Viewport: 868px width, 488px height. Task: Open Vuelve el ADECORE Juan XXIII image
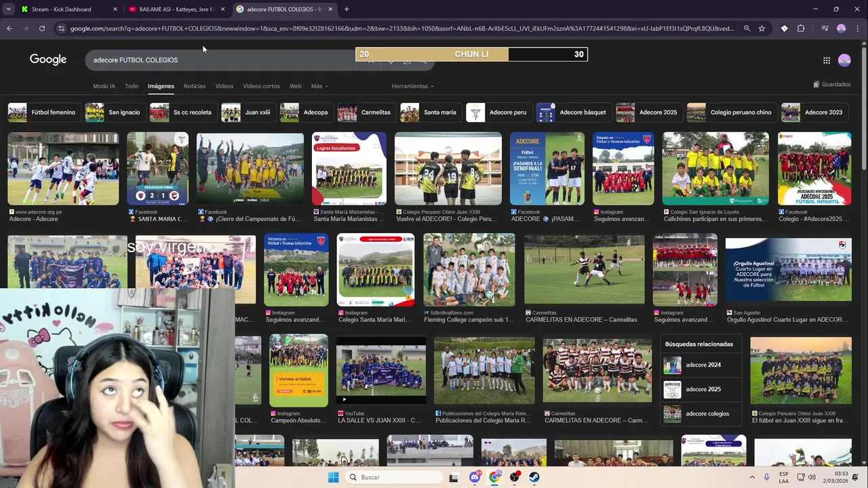tap(448, 169)
